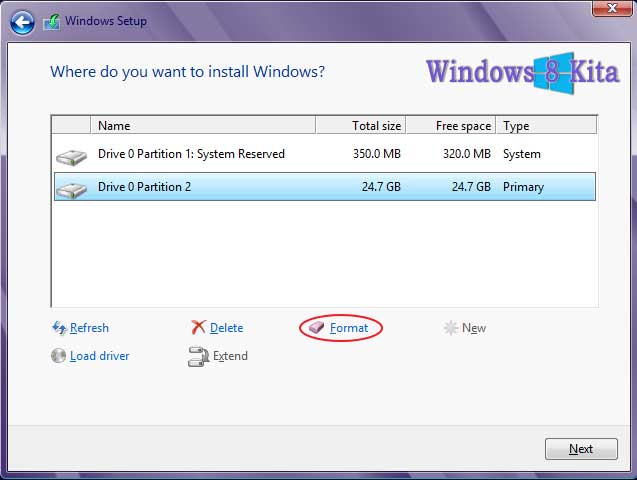Click the 350.0 MB total size cell

377,154
